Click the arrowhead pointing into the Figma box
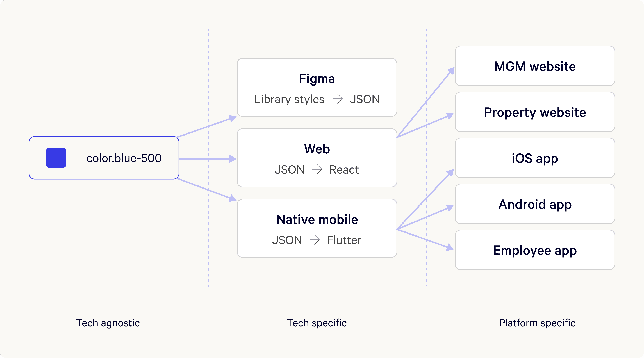Image resolution: width=644 pixels, height=358 pixels. (x=233, y=118)
